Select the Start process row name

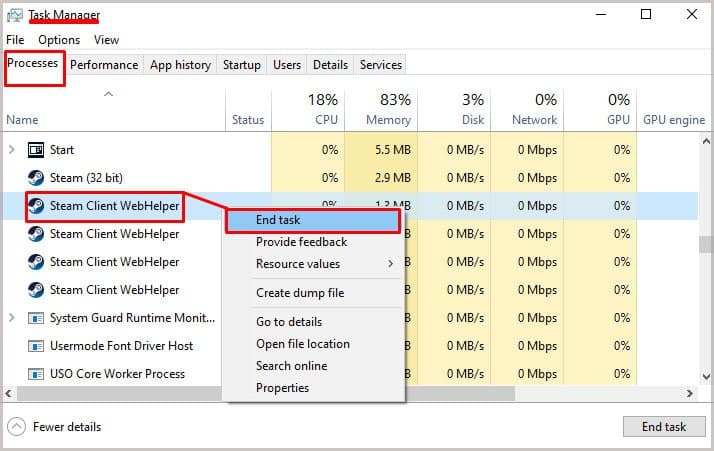tap(62, 150)
